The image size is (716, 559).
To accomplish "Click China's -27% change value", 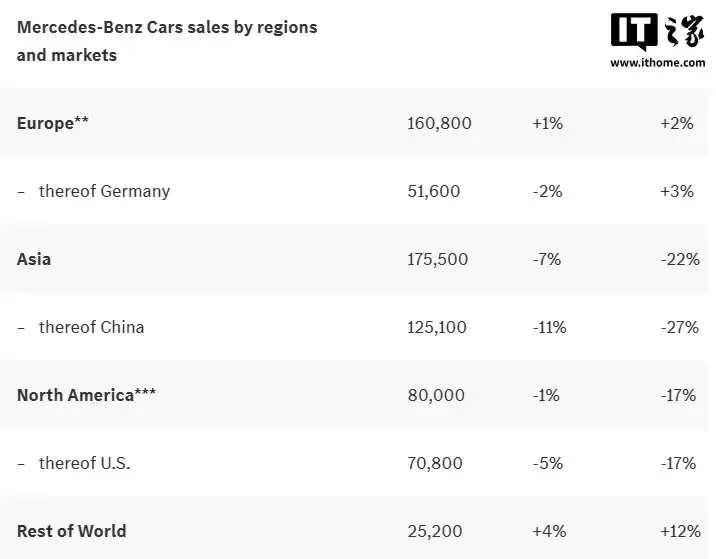I will (x=679, y=327).
